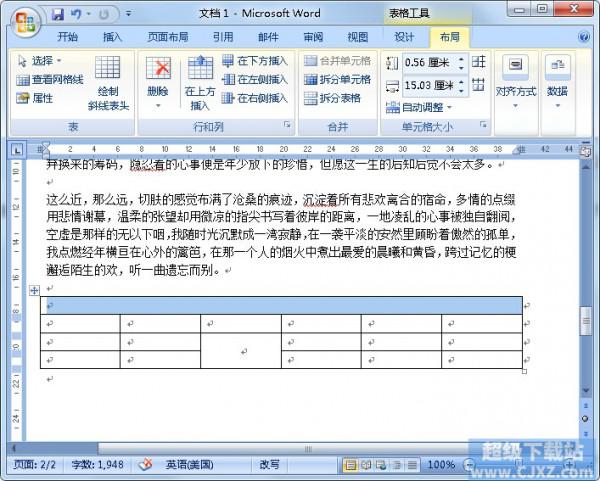Click the distribute columns icon
Viewport: 600px width, 481px height.
point(479,85)
